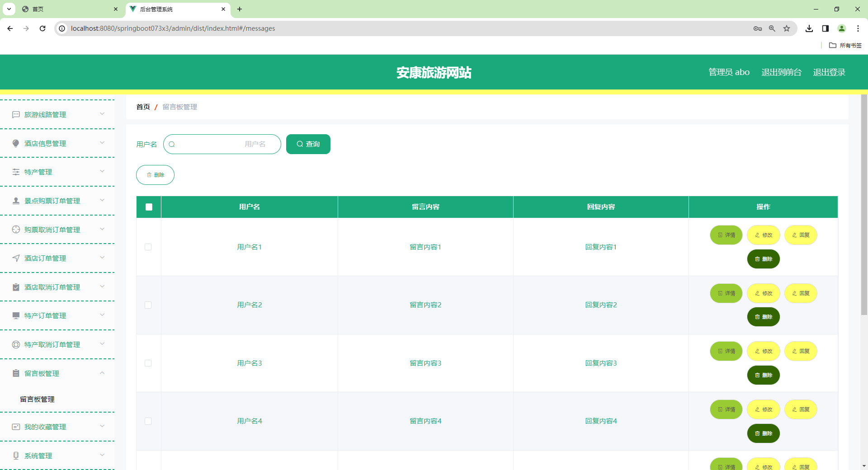Open the 特产取消订单管理 menu label
Image resolution: width=868 pixels, height=470 pixels.
(x=52, y=345)
